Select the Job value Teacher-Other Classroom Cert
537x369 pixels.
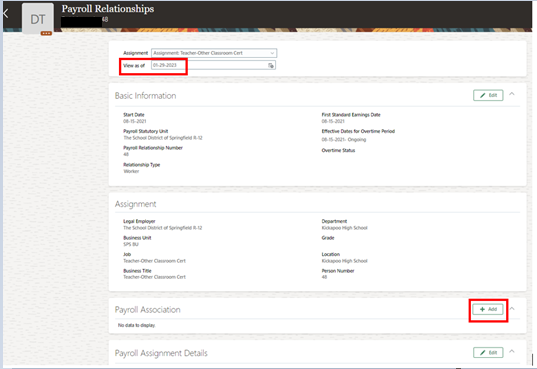coord(154,261)
